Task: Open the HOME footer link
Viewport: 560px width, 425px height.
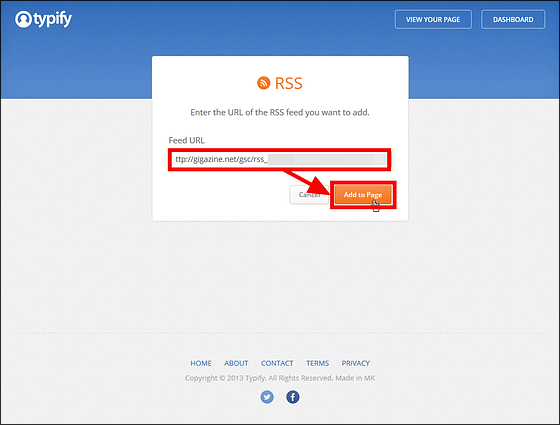Action: [x=201, y=363]
